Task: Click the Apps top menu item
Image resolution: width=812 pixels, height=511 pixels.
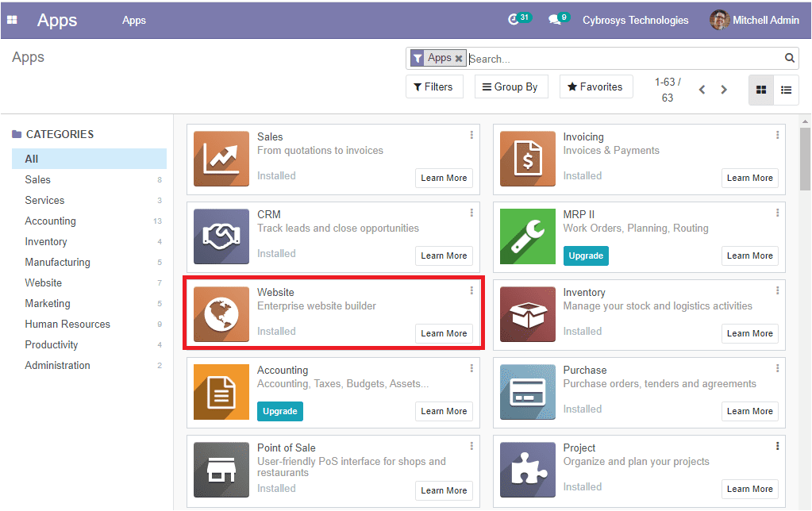Action: click(134, 20)
